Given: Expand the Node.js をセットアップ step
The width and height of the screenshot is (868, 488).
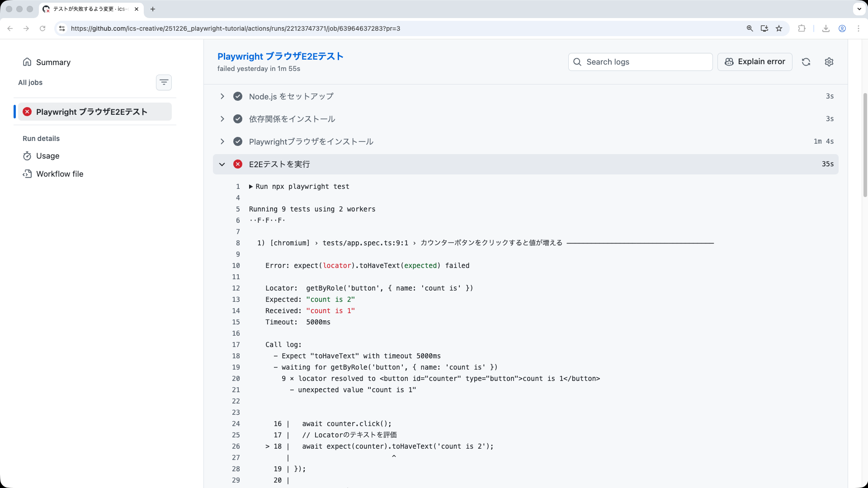Looking at the screenshot, I should [222, 96].
